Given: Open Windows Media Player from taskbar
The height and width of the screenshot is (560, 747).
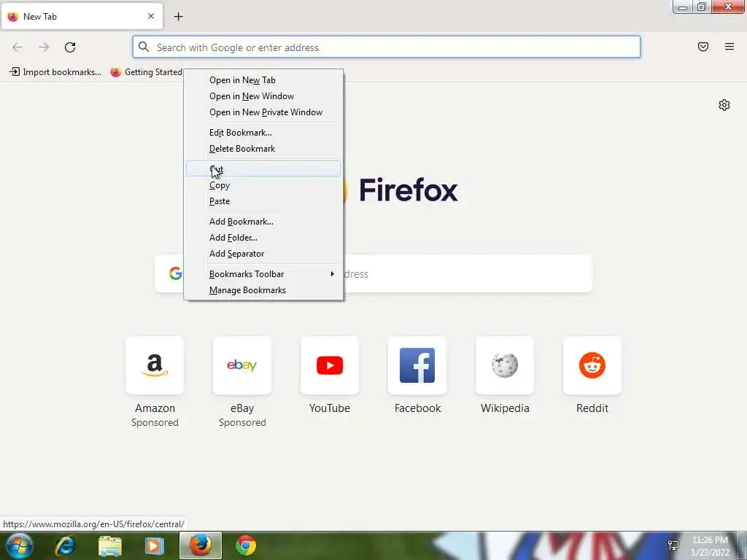Looking at the screenshot, I should pyautogui.click(x=155, y=545).
